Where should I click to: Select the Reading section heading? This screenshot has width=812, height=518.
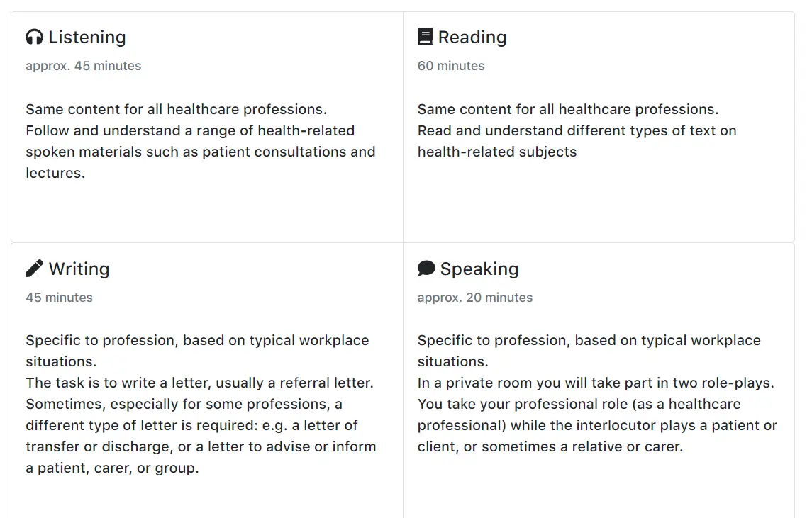(472, 37)
